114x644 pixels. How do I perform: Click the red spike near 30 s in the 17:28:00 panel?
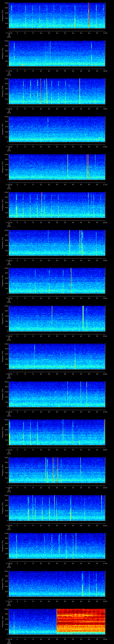click(x=58, y=470)
